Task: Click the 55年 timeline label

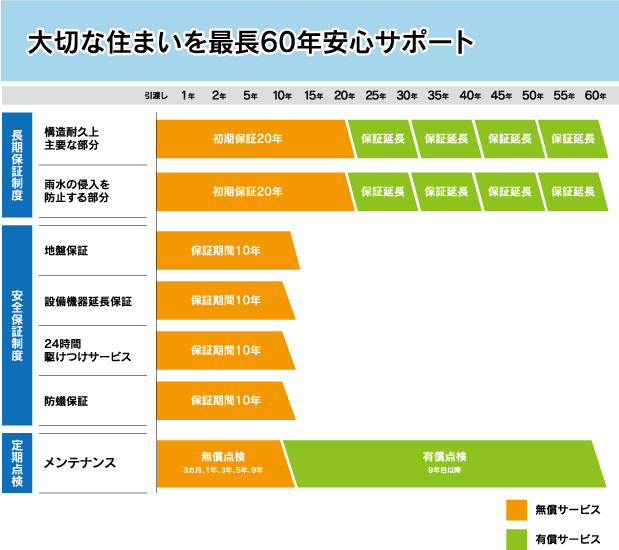Action: pos(564,96)
